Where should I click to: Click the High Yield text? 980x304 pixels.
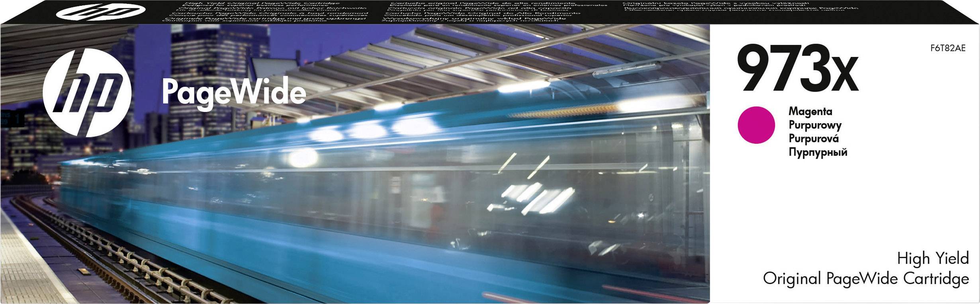(932, 259)
